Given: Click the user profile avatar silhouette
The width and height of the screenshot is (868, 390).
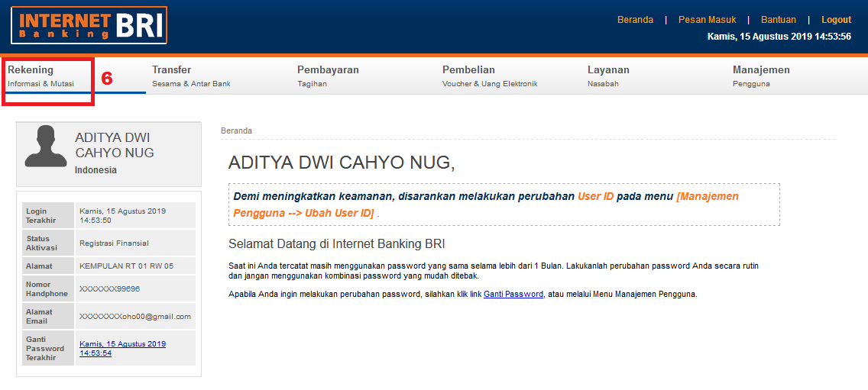Looking at the screenshot, I should (x=46, y=146).
